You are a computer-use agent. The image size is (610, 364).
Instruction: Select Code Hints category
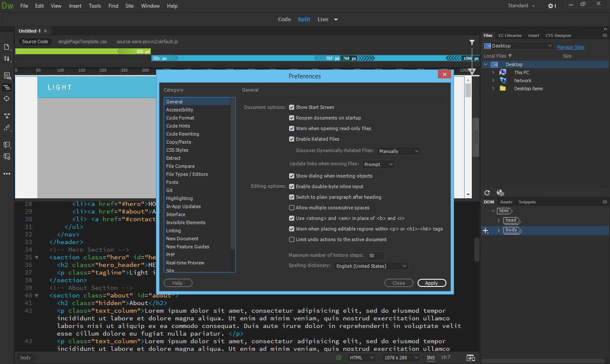[178, 126]
